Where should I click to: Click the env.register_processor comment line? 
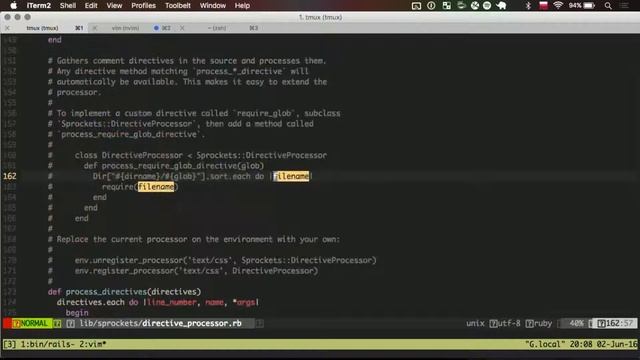[183, 271]
